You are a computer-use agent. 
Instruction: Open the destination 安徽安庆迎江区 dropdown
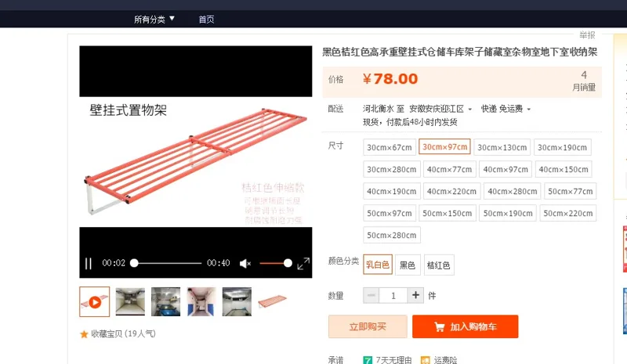(440, 109)
